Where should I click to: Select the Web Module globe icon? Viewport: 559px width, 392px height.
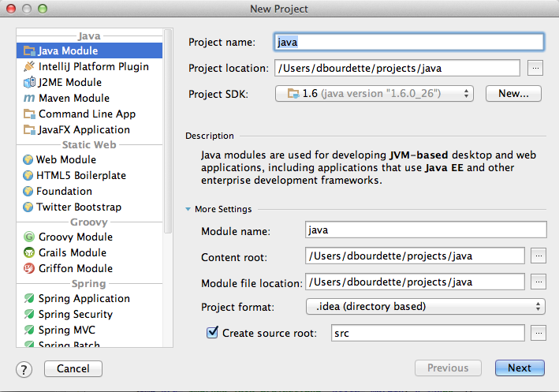28,159
